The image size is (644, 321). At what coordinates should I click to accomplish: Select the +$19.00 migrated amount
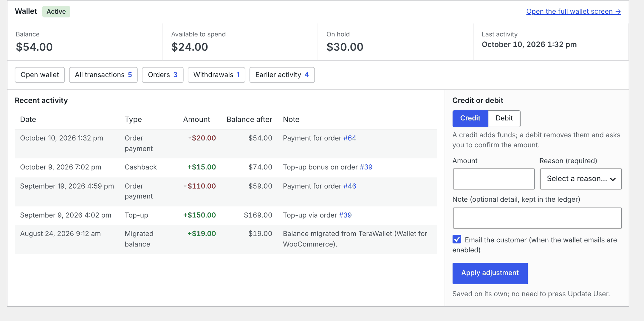tap(202, 234)
